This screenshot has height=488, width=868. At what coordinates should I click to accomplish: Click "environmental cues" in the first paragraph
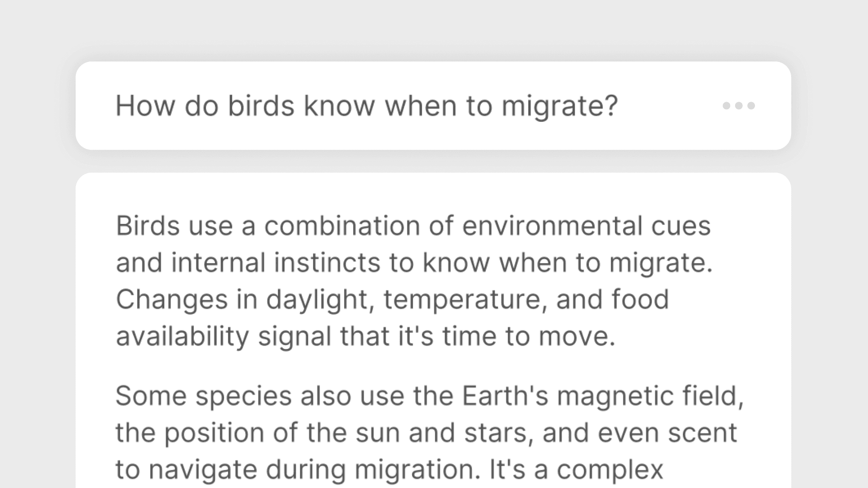click(x=586, y=225)
